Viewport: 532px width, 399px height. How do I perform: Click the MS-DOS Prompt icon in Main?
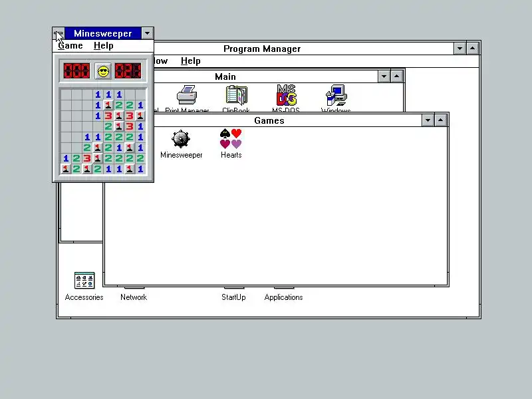pos(287,95)
